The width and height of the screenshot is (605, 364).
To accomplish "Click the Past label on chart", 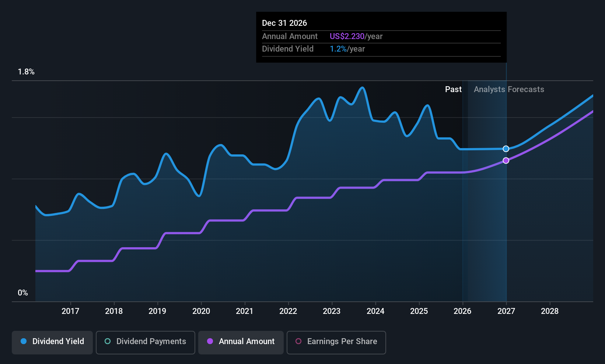I will tap(453, 90).
